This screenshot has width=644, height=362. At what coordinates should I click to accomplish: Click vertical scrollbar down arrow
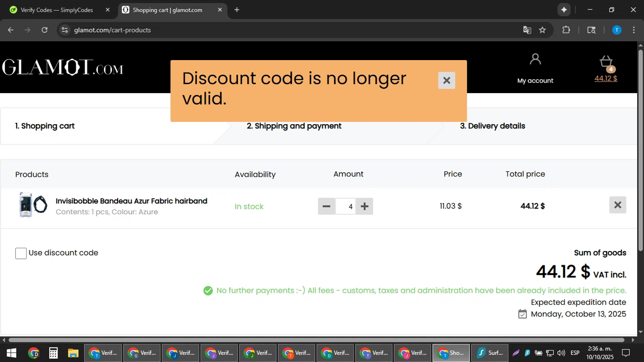coord(641,332)
